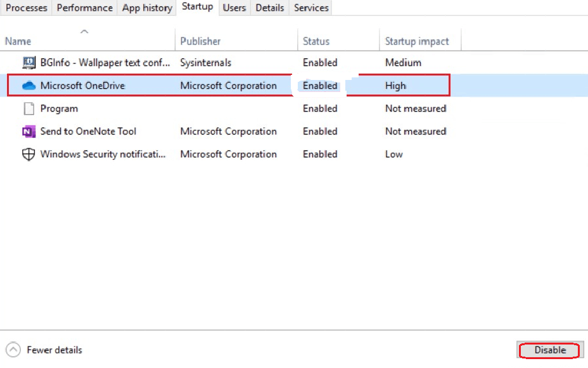Image resolution: width=588 pixels, height=368 pixels.
Task: Click Not measured in the OneNote row
Action: (416, 131)
